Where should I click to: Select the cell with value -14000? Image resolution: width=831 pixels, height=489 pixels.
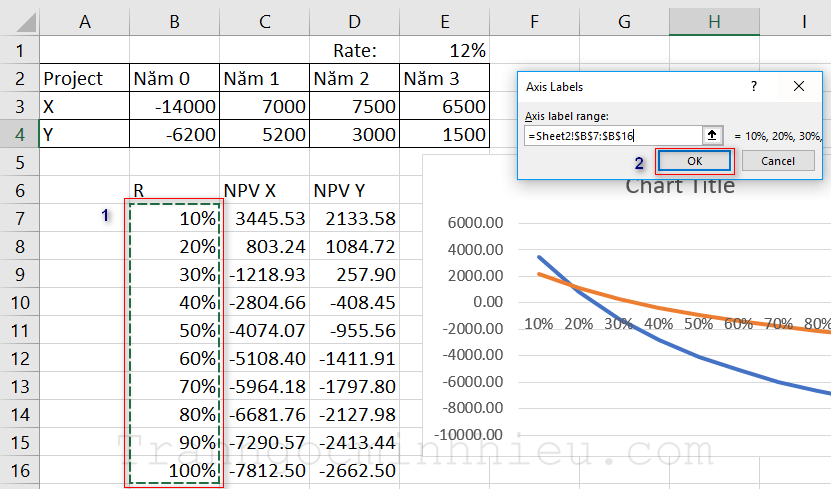174,106
